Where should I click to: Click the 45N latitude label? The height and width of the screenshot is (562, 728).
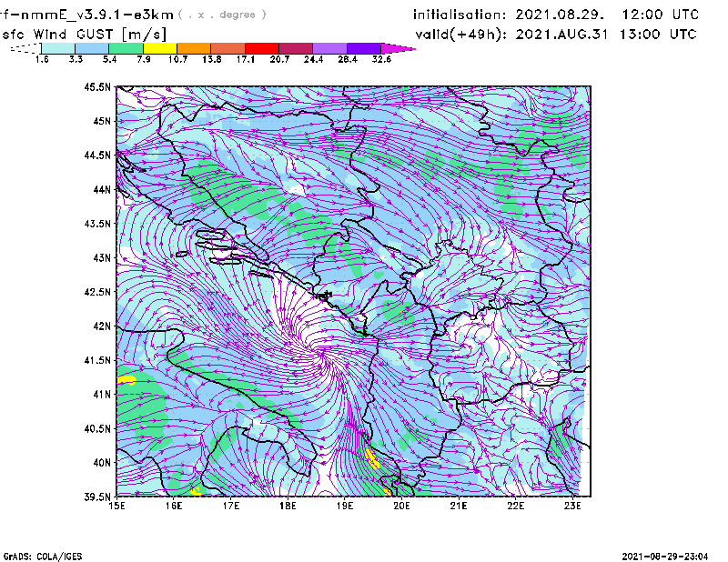[102, 121]
